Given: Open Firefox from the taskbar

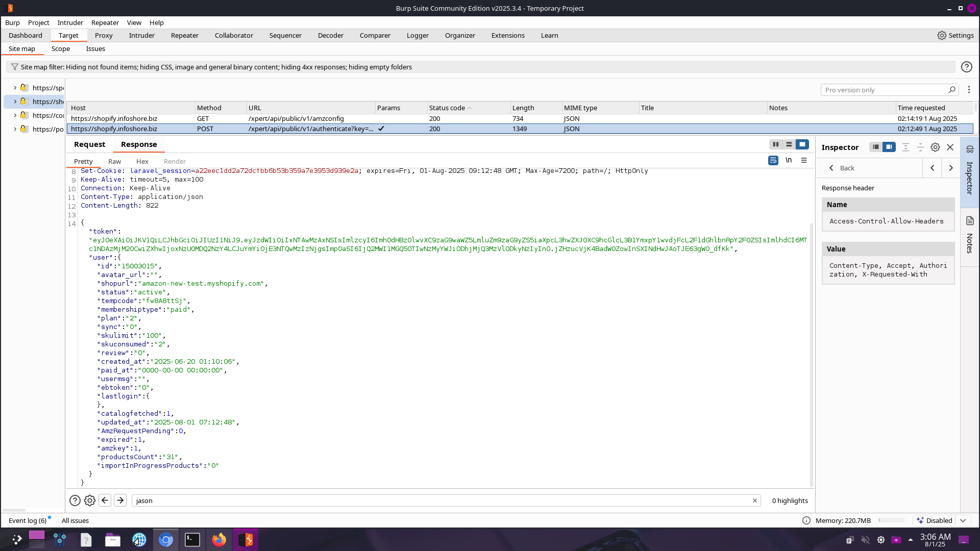Looking at the screenshot, I should 219,540.
